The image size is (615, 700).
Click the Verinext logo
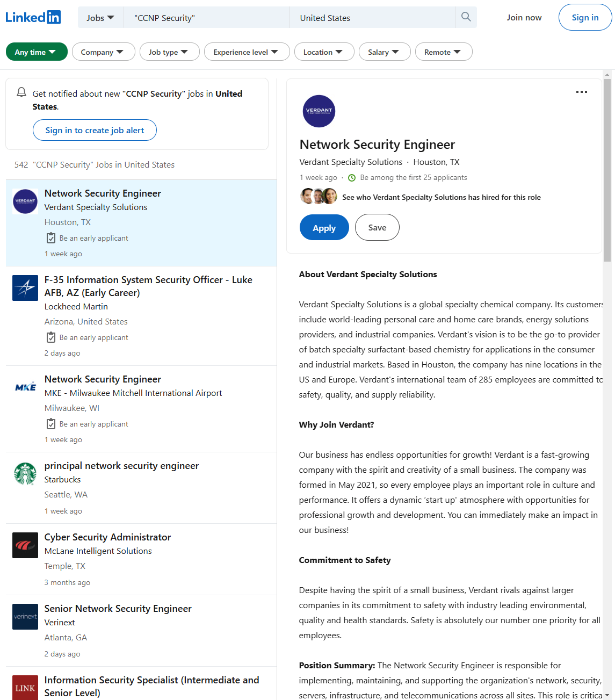point(25,617)
